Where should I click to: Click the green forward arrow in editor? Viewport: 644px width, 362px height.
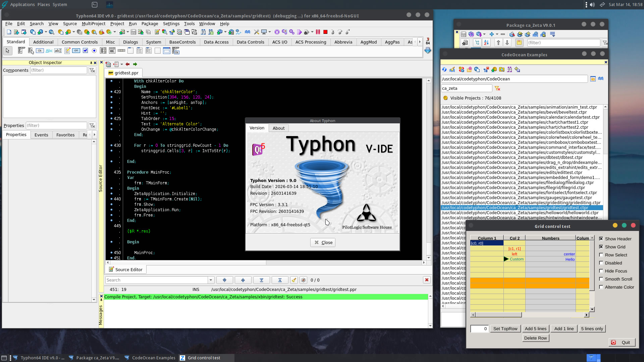tap(135, 64)
